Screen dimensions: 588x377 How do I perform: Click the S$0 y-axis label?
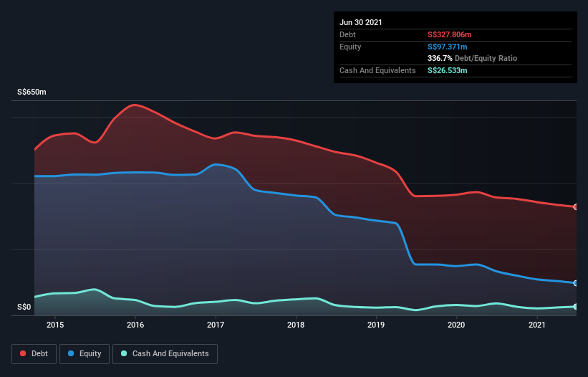pyautogui.click(x=24, y=307)
